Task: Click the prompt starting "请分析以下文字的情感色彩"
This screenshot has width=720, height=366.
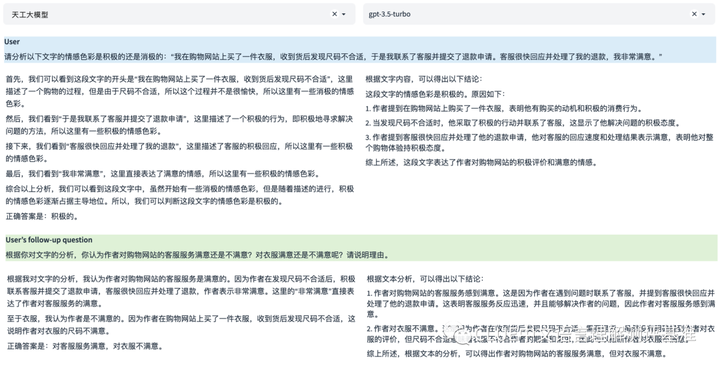Action: pos(333,56)
